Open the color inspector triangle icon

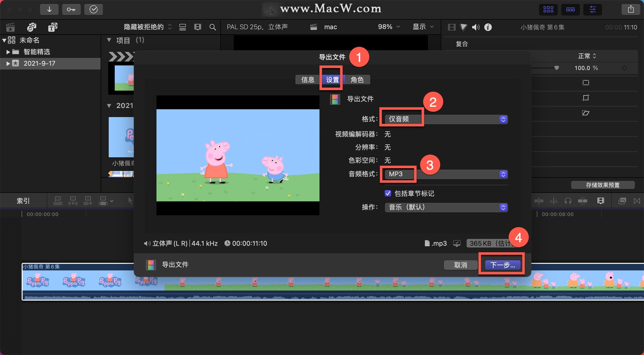[x=464, y=27]
